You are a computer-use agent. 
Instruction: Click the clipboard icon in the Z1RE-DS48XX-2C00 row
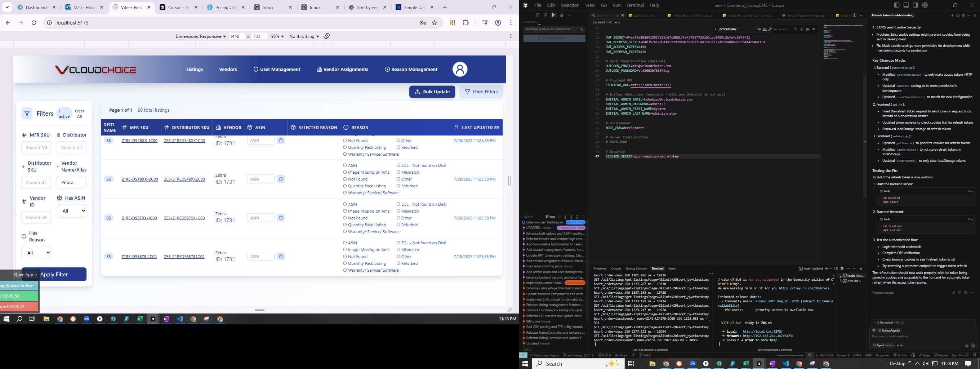(281, 179)
